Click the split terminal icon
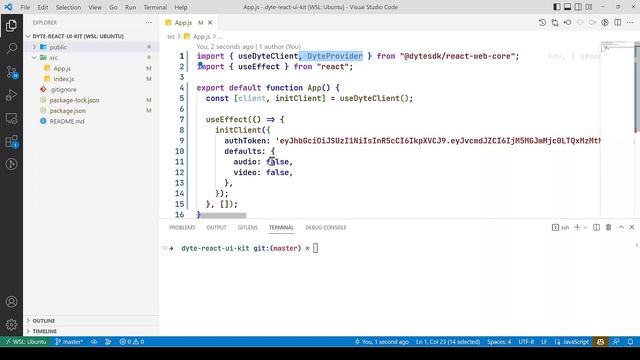This screenshot has width=640, height=360. [596, 227]
